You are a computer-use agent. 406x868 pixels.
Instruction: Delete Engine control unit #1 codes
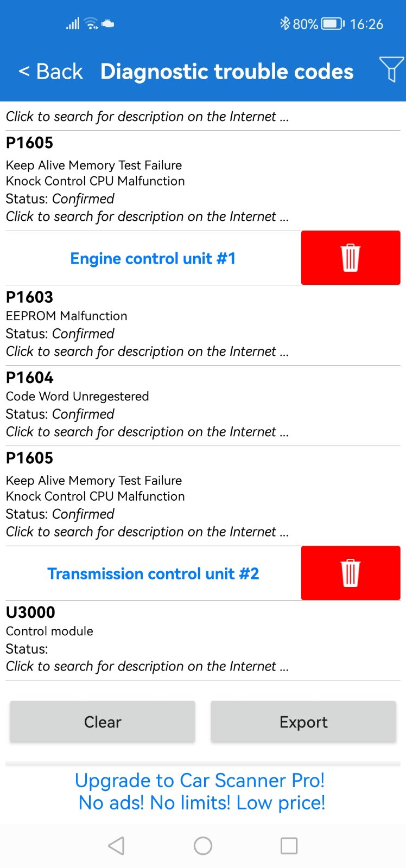click(350, 258)
